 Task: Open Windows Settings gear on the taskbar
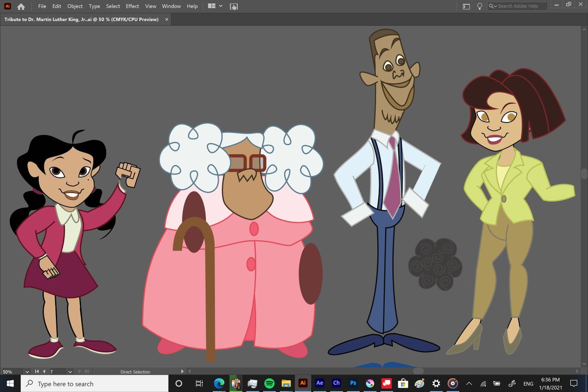(436, 384)
